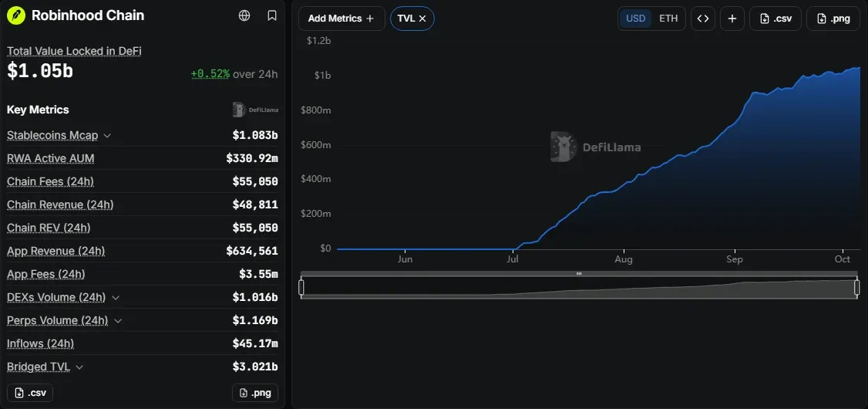Click the plus icon beside embed button

coord(732,19)
